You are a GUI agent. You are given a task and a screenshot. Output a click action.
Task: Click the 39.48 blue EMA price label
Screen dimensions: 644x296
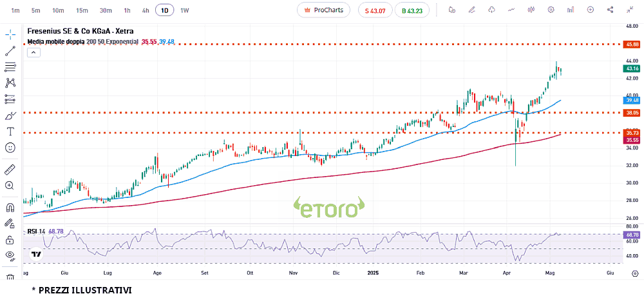pos(632,100)
